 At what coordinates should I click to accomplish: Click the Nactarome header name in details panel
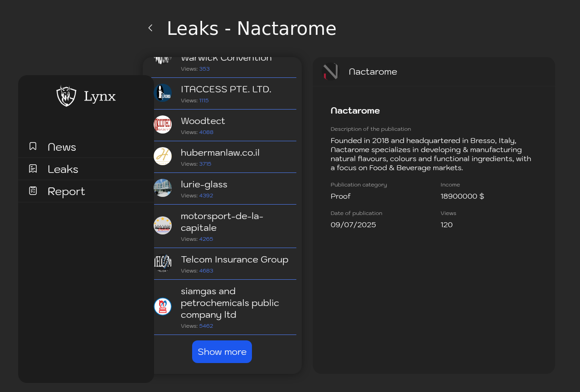[x=373, y=72]
